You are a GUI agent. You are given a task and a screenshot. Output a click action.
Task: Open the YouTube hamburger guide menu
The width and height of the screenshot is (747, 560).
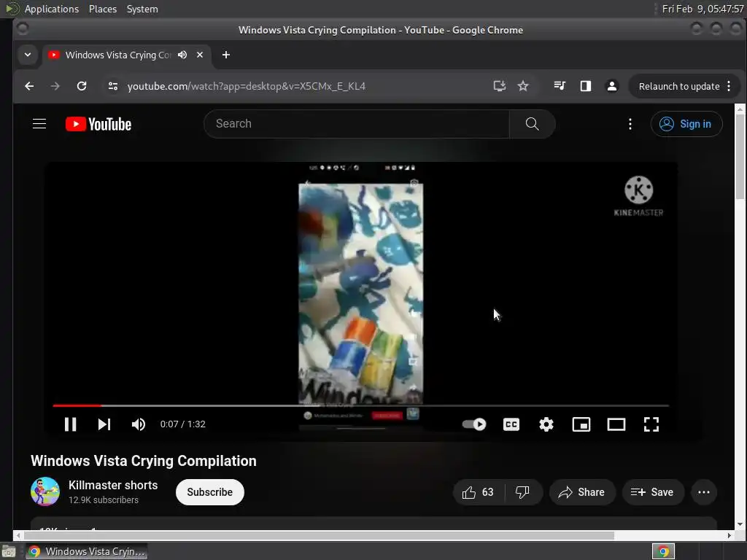click(39, 124)
